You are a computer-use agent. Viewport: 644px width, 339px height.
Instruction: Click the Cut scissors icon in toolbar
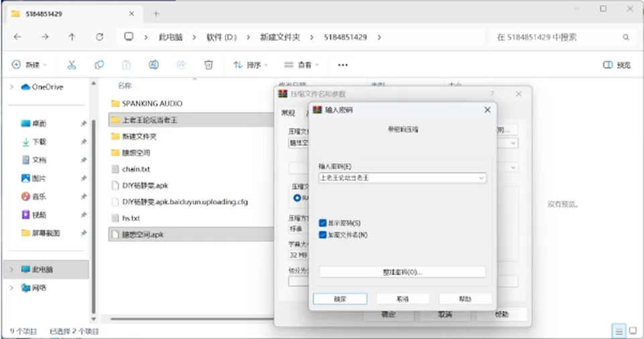tap(72, 65)
